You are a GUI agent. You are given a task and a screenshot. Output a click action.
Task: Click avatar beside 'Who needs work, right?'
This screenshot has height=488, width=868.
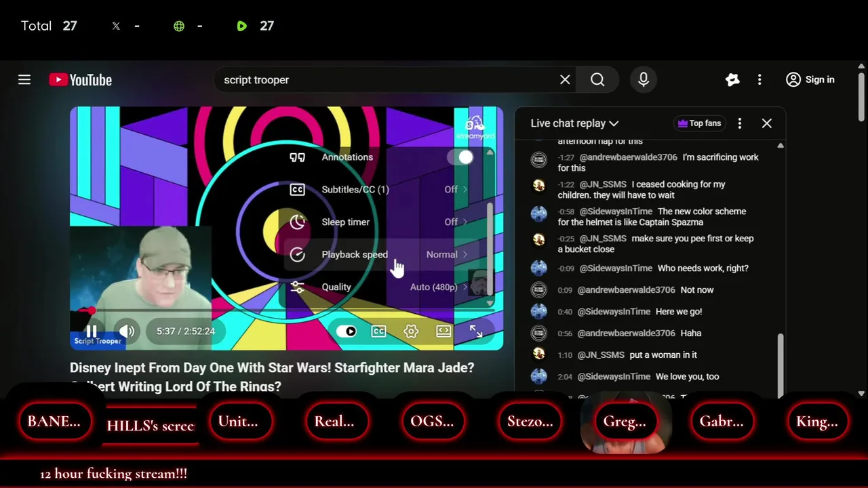539,268
